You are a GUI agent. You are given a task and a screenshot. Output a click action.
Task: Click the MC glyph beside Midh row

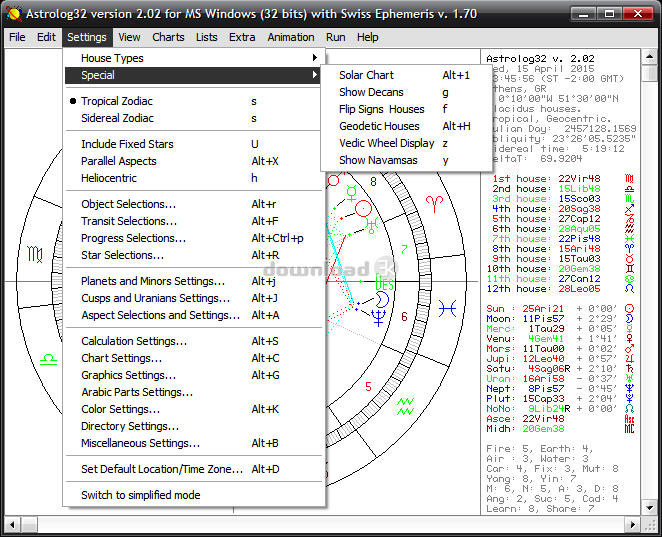tap(629, 429)
